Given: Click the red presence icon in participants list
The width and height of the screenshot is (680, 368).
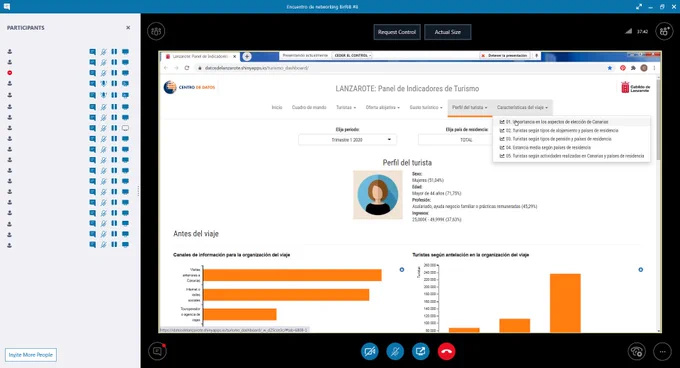Looking at the screenshot, I should click(x=10, y=73).
